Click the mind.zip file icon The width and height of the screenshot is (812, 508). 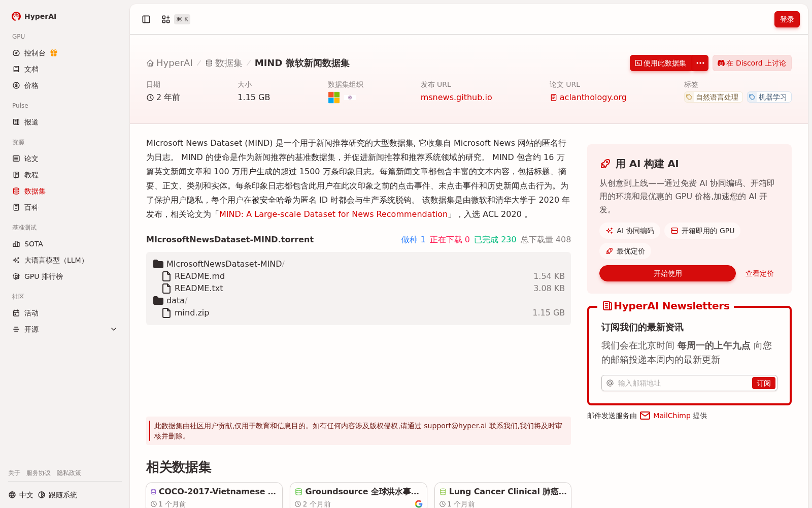pos(166,312)
